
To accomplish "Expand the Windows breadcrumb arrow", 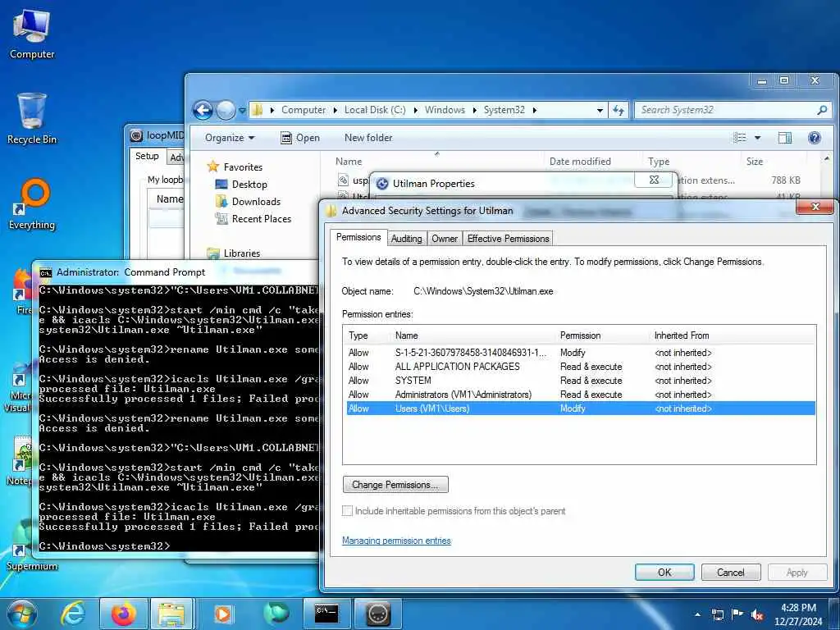I will pos(474,110).
